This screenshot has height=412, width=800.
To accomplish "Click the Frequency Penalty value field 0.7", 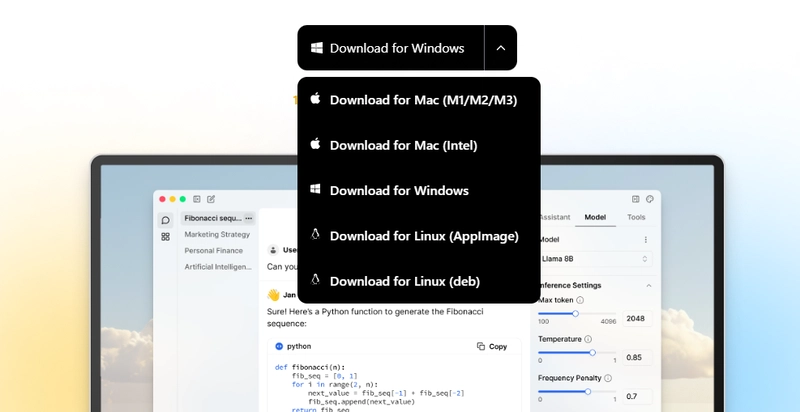I will 637,396.
